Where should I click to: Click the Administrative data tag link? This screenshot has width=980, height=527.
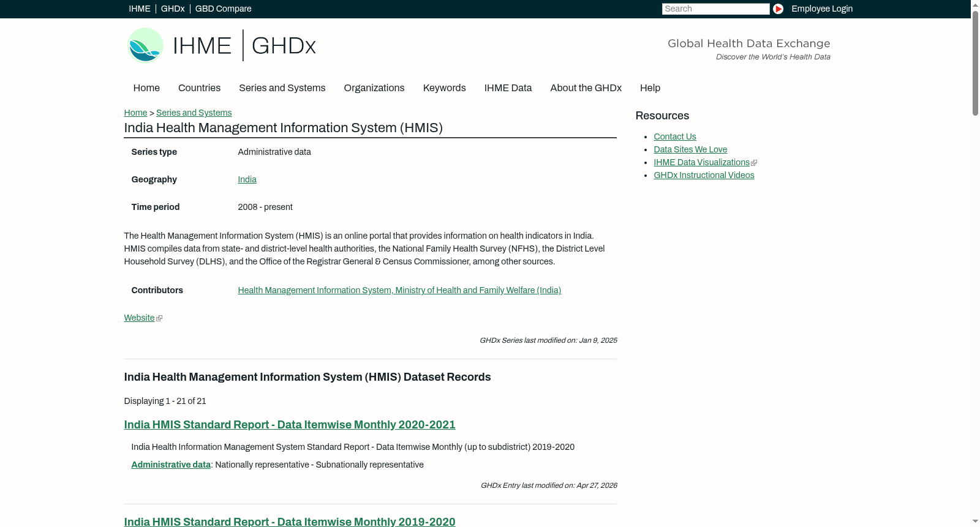tap(171, 465)
